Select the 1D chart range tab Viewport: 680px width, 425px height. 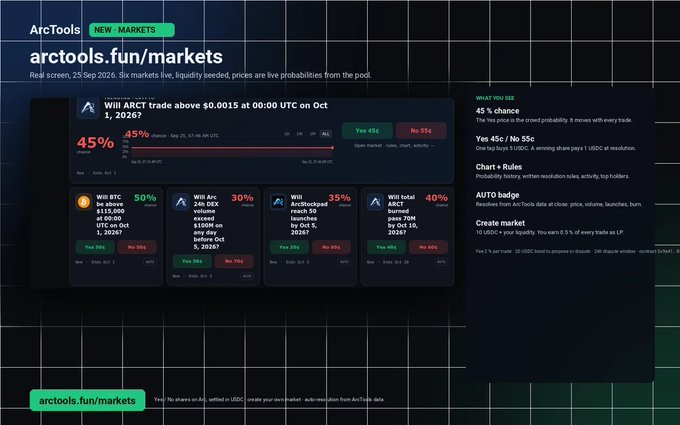(x=287, y=134)
